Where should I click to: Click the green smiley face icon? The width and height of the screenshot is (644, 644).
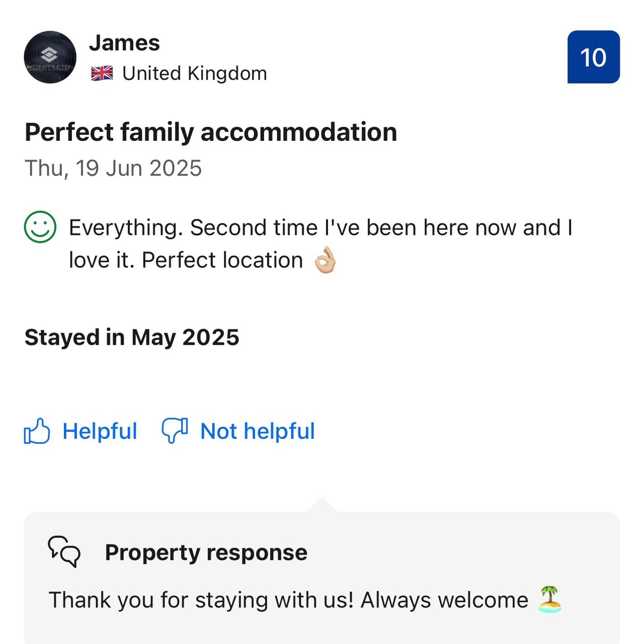(x=40, y=227)
